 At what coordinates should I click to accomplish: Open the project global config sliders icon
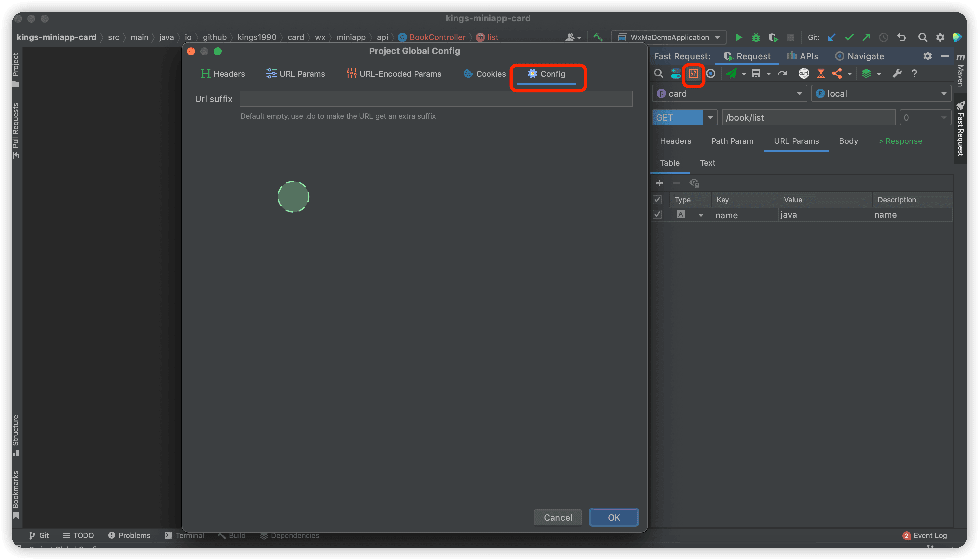click(693, 74)
